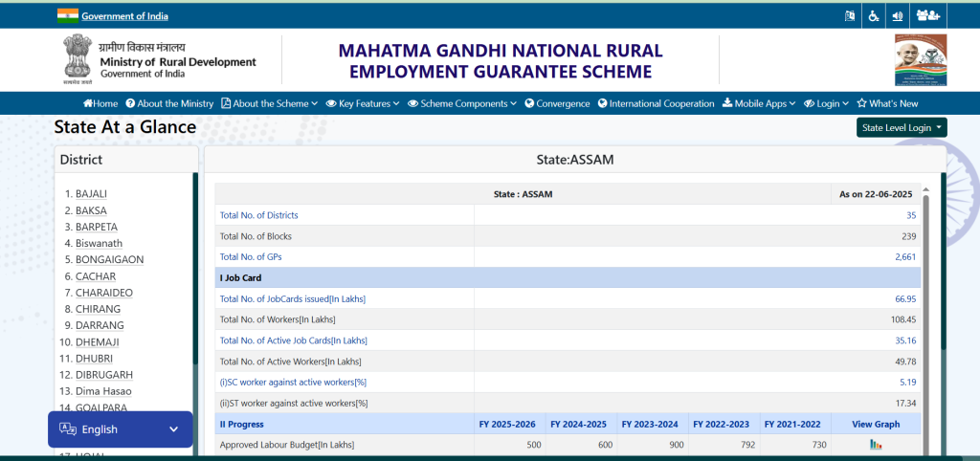The height and width of the screenshot is (461, 980).
Task: Open International Cooperation menu item
Action: (x=656, y=103)
